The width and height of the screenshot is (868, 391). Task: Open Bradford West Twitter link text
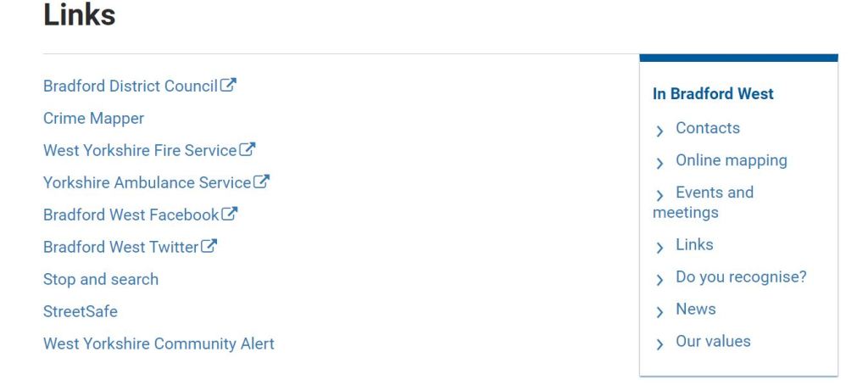(120, 247)
